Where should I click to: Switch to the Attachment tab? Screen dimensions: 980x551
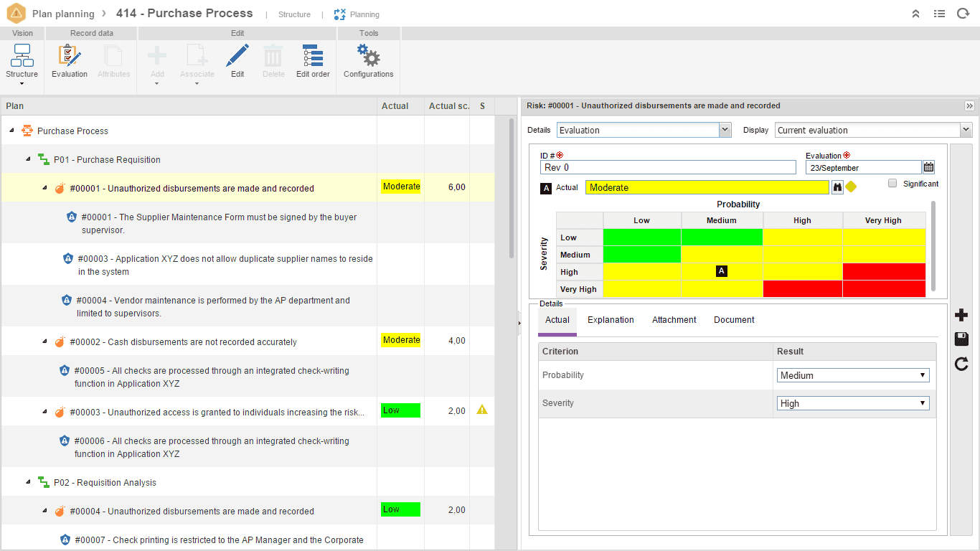[x=674, y=320]
